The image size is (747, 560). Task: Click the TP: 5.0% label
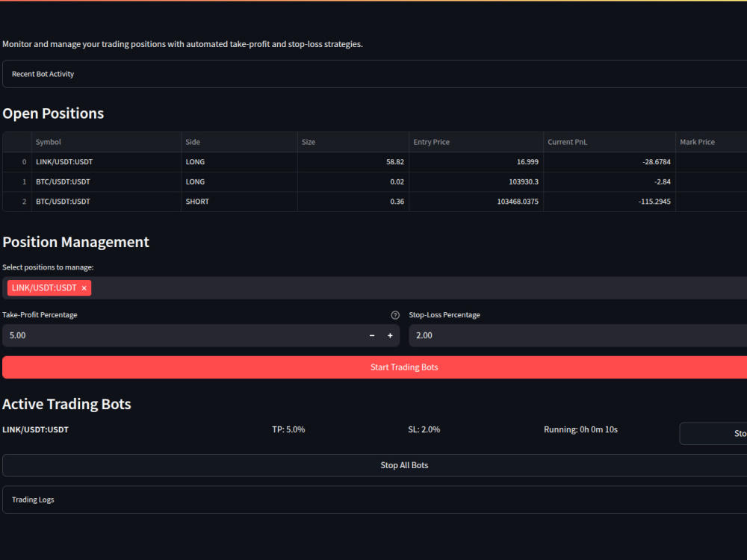click(x=288, y=429)
